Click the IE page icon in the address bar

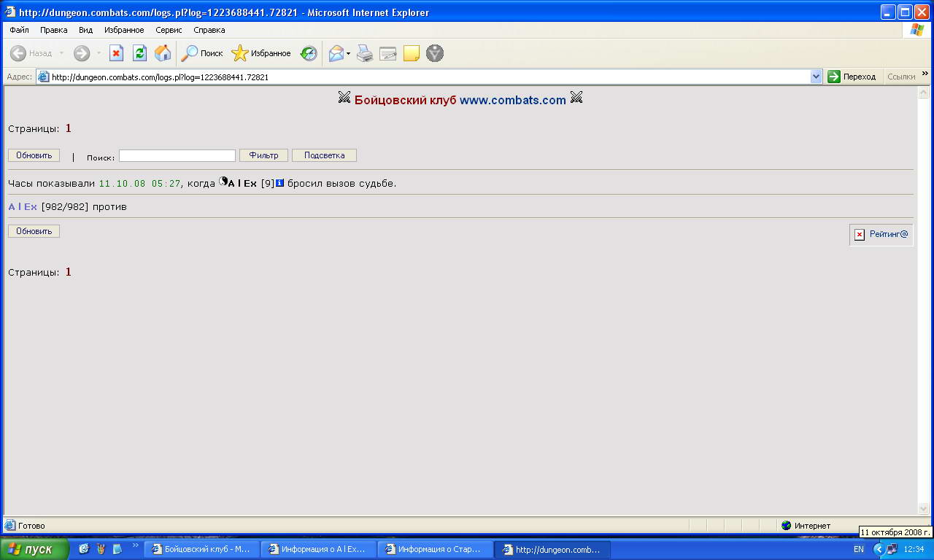(44, 77)
